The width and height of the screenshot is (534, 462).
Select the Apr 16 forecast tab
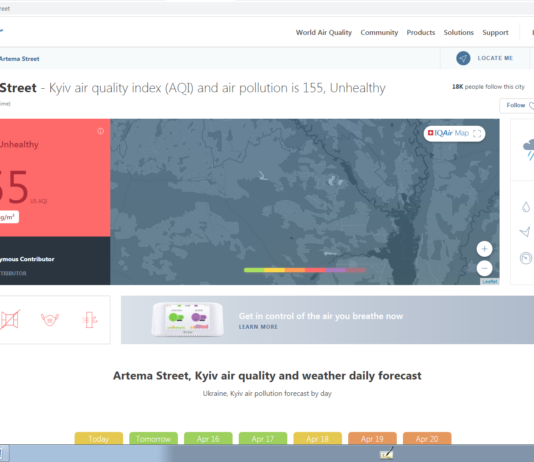point(208,439)
